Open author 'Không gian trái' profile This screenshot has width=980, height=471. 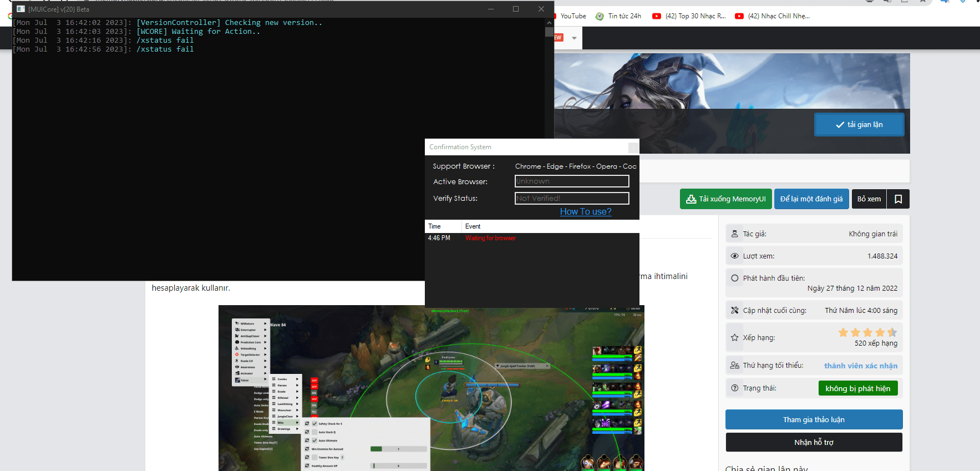coord(873,234)
